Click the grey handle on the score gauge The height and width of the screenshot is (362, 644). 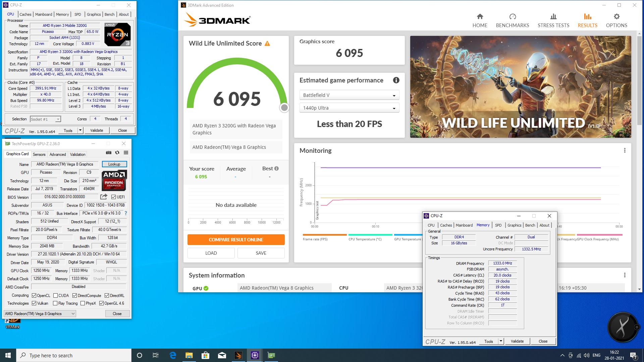tap(284, 108)
